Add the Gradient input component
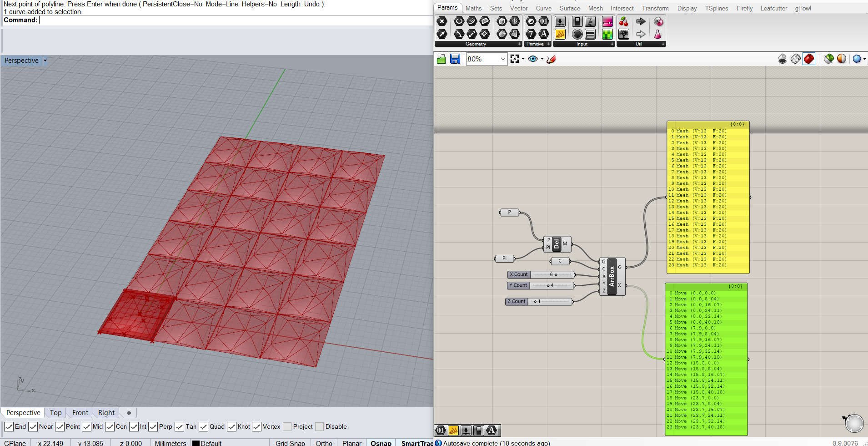The height and width of the screenshot is (446, 868). 607,21
